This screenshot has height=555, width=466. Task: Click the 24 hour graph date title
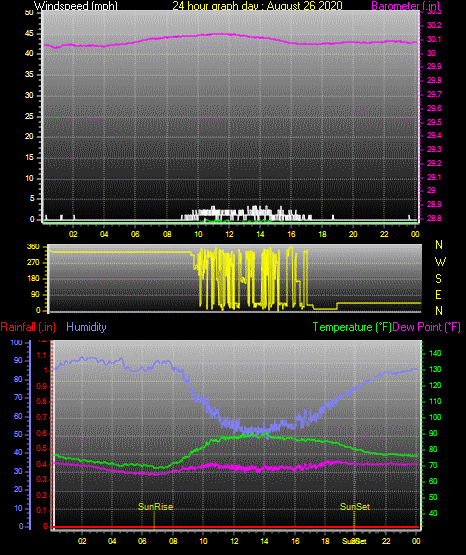[x=257, y=6]
